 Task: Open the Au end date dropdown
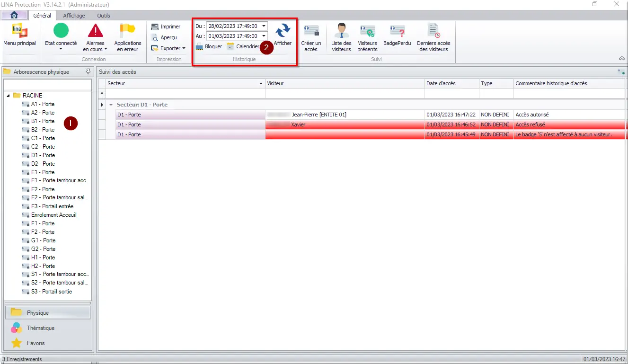pos(264,36)
